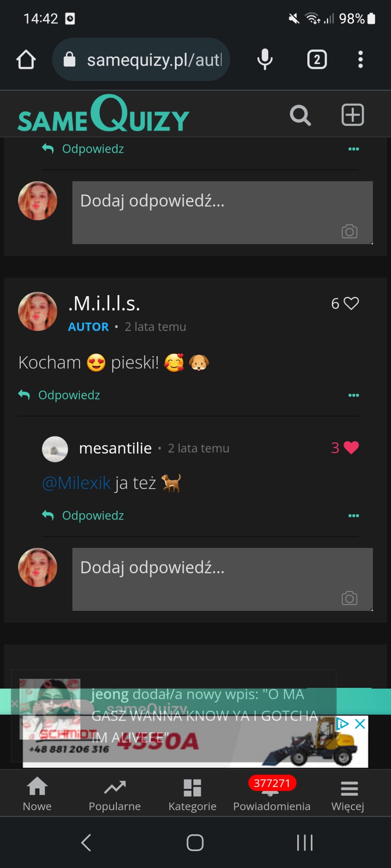Like the .M.i.l.l.s. comment with heart
Screen dimensions: 391x868
click(351, 304)
